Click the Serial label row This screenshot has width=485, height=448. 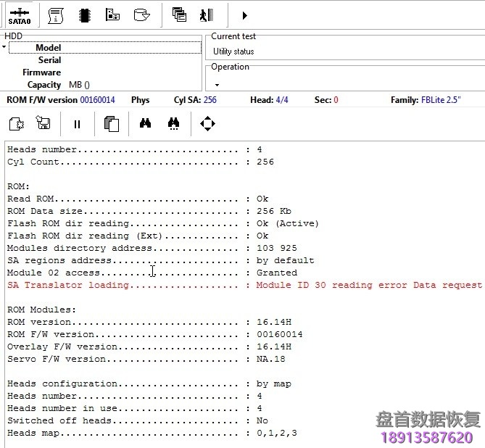tap(49, 60)
